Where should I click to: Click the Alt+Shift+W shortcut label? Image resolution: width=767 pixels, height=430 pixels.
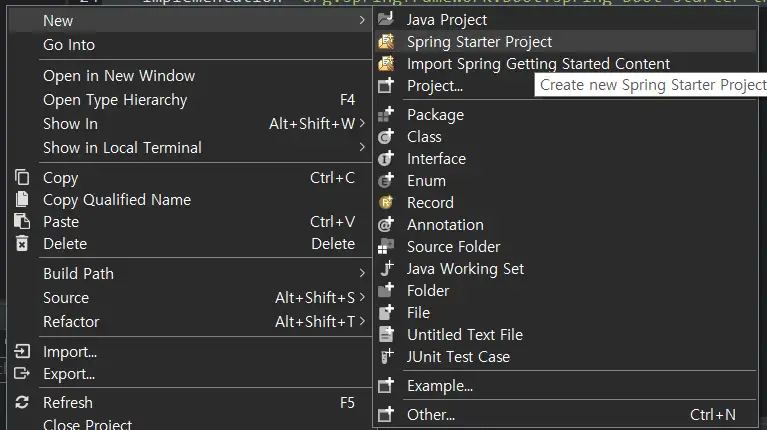[312, 124]
